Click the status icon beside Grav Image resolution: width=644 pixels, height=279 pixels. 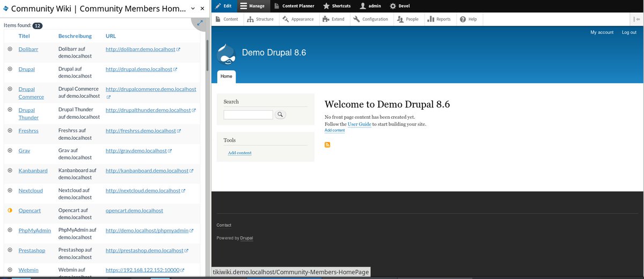coord(10,151)
